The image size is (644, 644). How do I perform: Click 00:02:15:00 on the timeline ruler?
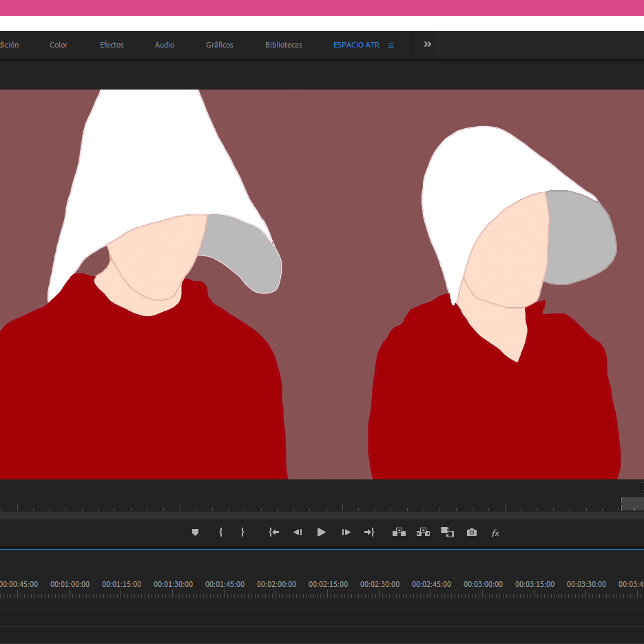point(328,584)
